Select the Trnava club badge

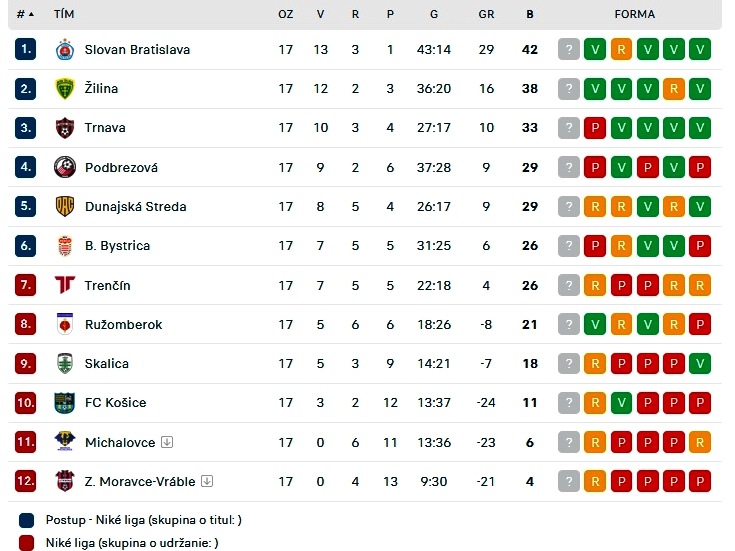[x=65, y=128]
